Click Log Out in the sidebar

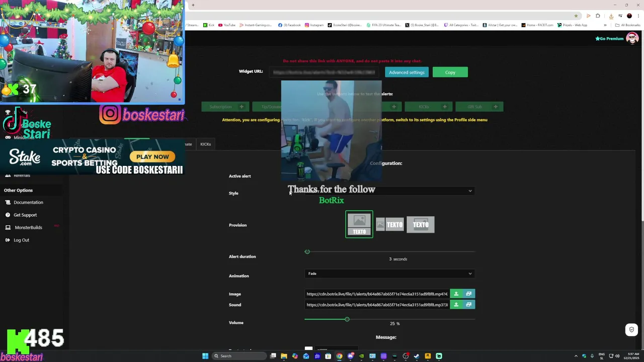click(x=21, y=240)
